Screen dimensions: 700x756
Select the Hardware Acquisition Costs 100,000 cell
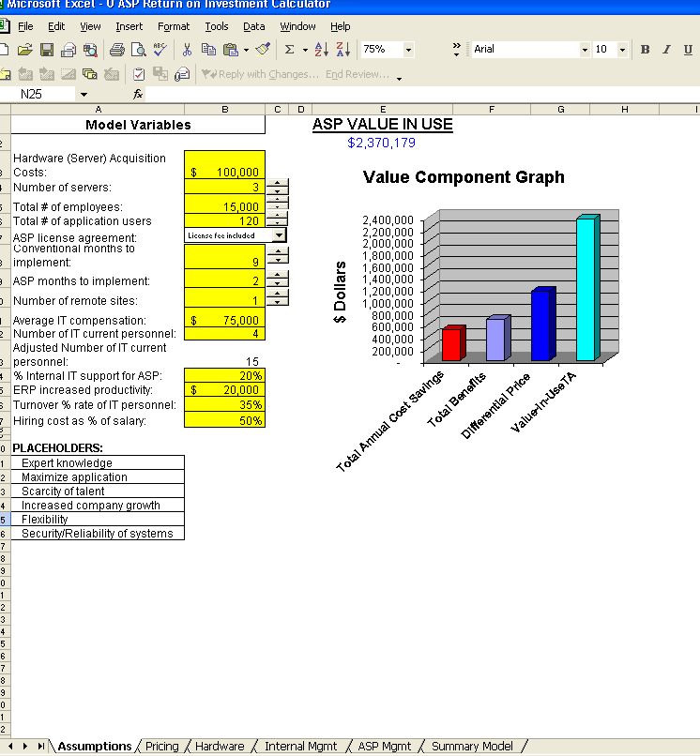[225, 165]
